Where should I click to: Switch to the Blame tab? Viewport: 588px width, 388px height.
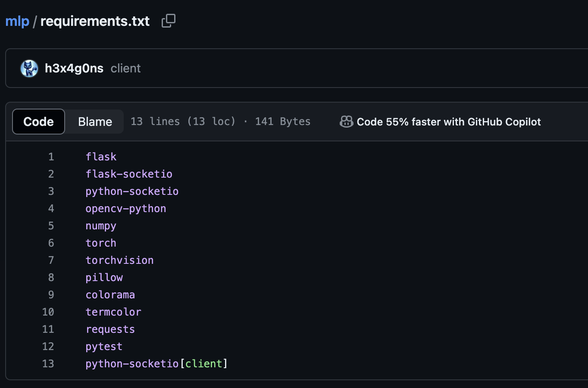tap(95, 122)
